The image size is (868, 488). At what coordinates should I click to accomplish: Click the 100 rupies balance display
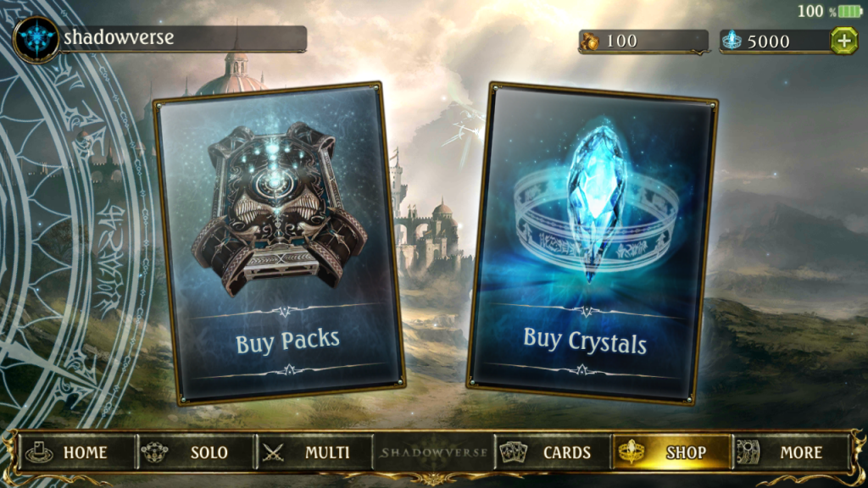point(644,41)
